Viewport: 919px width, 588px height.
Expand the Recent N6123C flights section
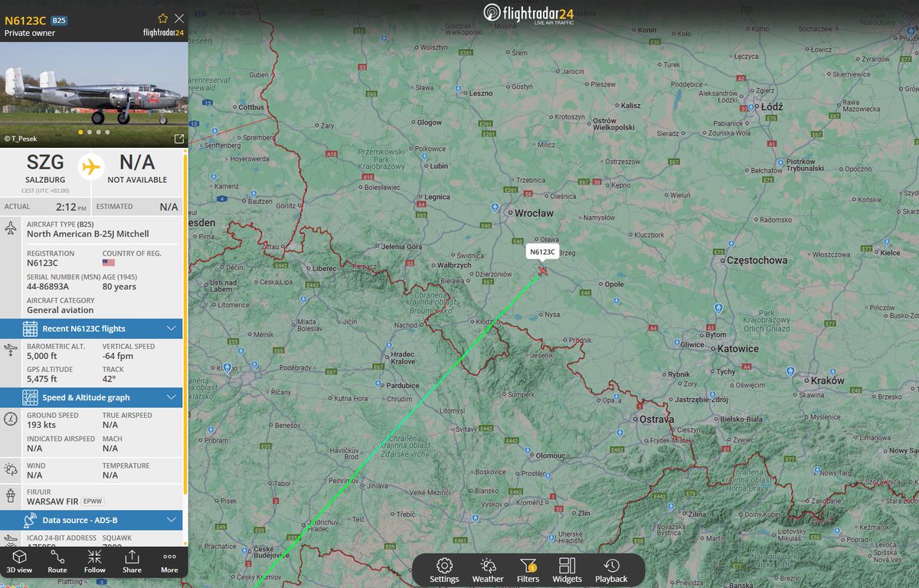tap(91, 328)
